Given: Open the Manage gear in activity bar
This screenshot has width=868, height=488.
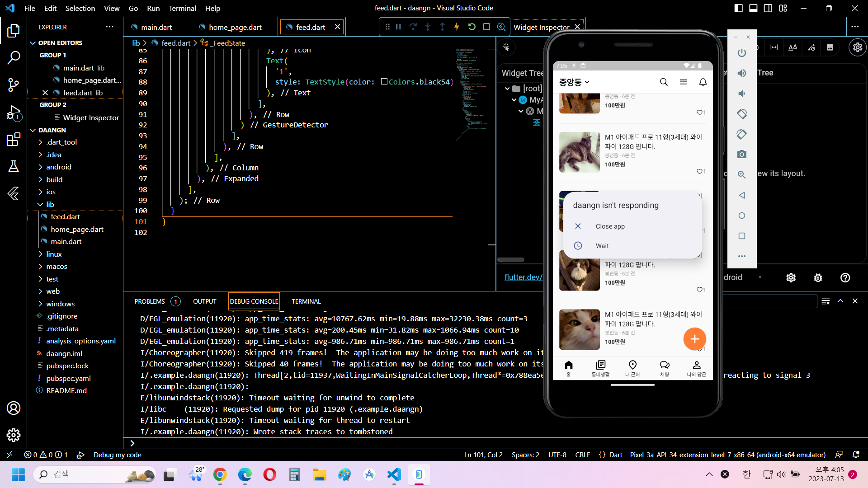Looking at the screenshot, I should (x=14, y=435).
